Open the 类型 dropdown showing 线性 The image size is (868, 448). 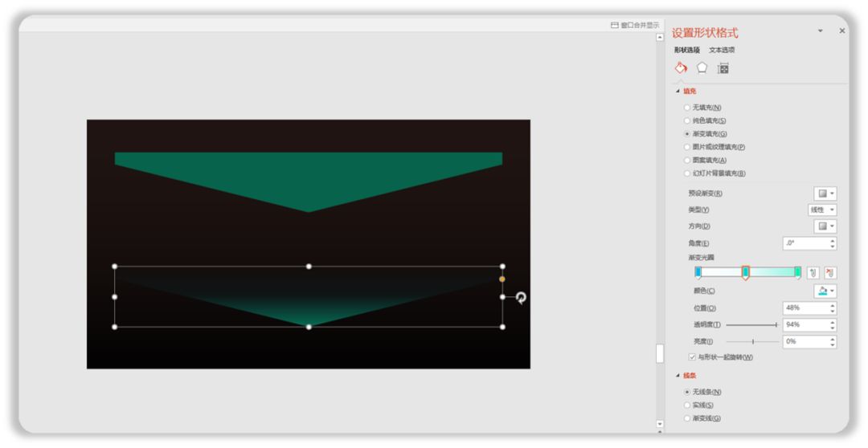pyautogui.click(x=822, y=210)
